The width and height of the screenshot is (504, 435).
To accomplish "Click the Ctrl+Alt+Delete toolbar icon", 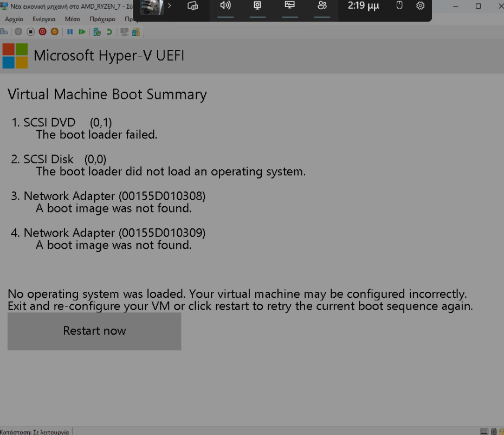I will tap(4, 31).
